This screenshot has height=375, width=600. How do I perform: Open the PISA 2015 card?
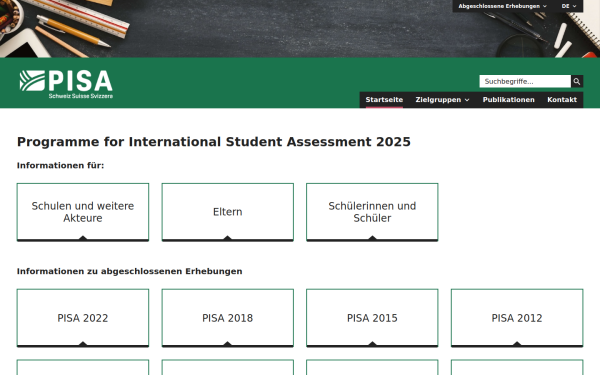372,318
